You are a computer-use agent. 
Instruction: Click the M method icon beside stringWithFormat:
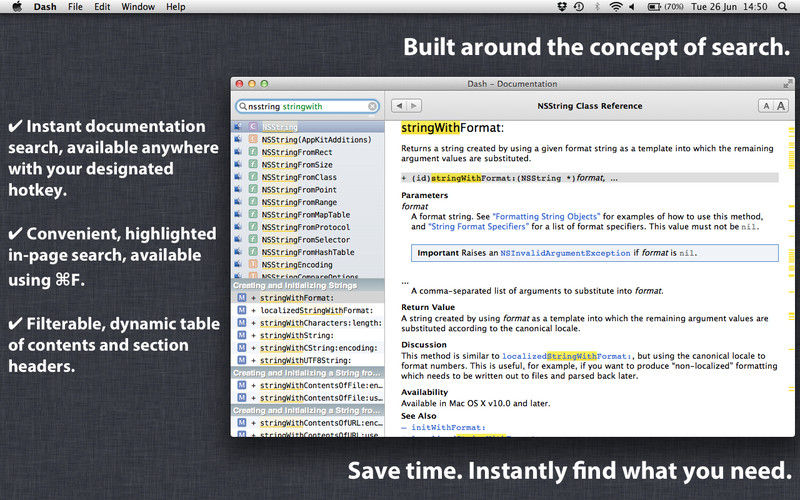242,297
